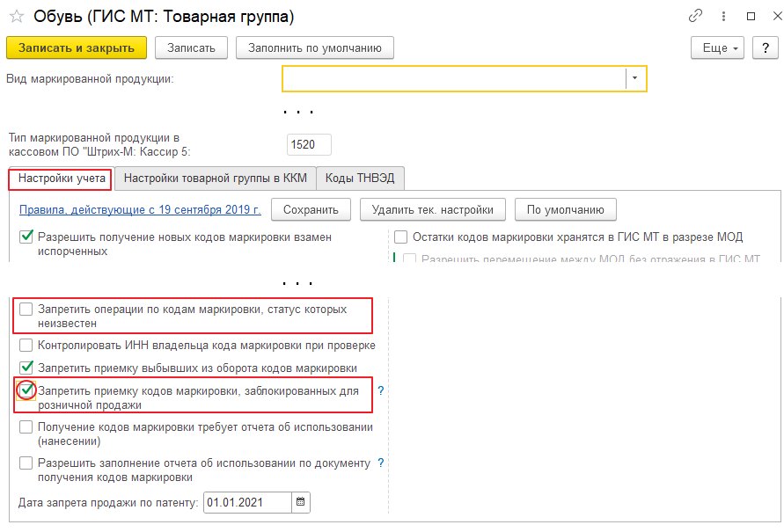Close the Обувь form window
The width and height of the screenshot is (784, 532).
pyautogui.click(x=778, y=17)
